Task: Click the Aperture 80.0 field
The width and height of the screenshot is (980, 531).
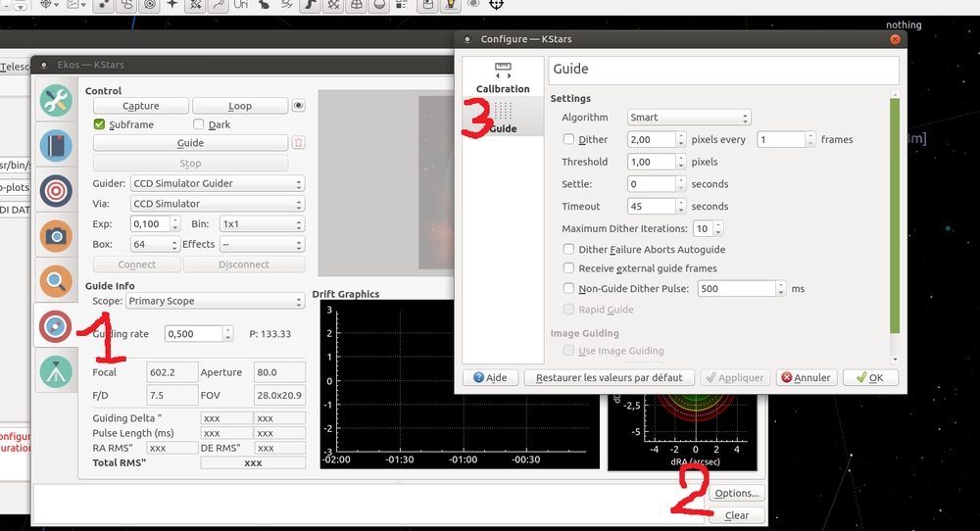Action: click(x=279, y=372)
